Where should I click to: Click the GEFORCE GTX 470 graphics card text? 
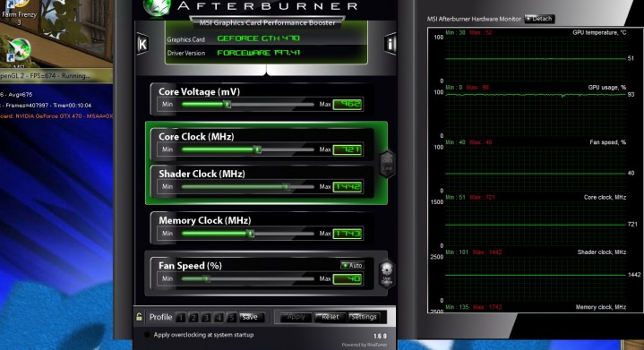click(x=258, y=38)
